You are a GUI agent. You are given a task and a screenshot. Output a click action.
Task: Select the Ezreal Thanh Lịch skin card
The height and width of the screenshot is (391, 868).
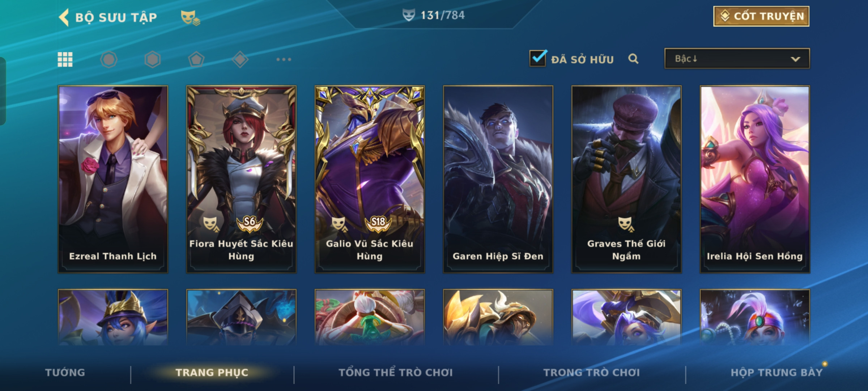(113, 179)
